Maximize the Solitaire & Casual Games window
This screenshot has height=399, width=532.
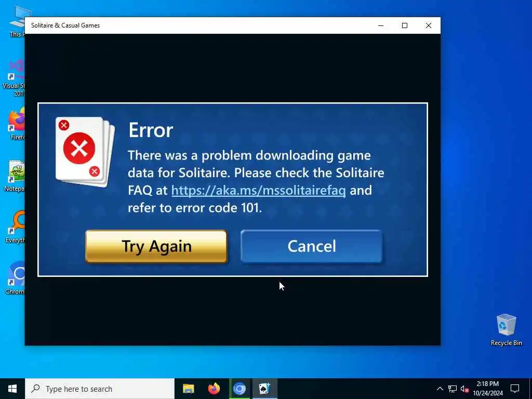click(404, 25)
